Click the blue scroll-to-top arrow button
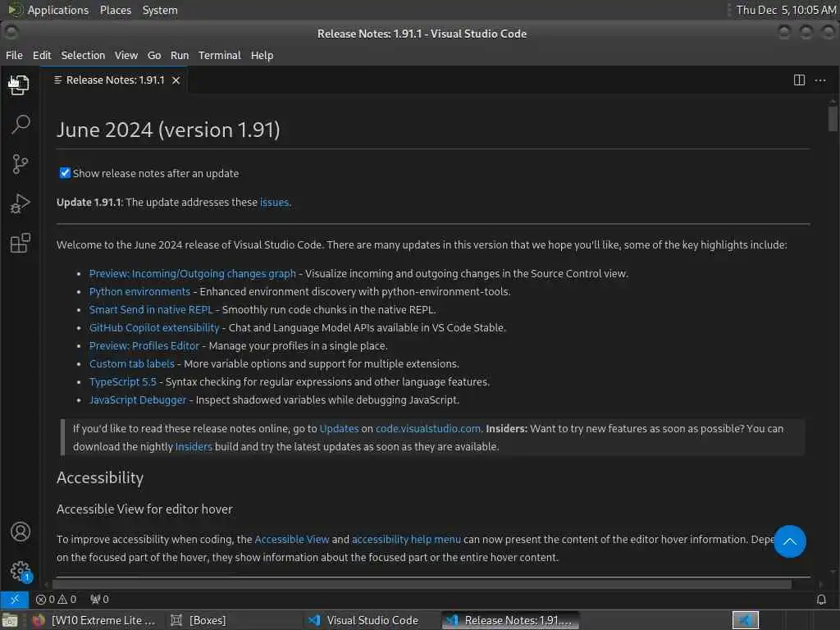The width and height of the screenshot is (840, 630). click(790, 541)
